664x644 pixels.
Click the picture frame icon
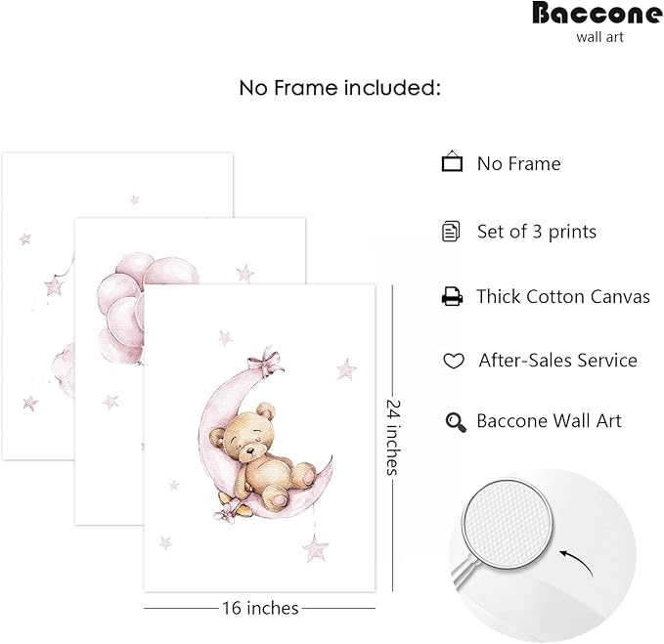[x=452, y=162]
